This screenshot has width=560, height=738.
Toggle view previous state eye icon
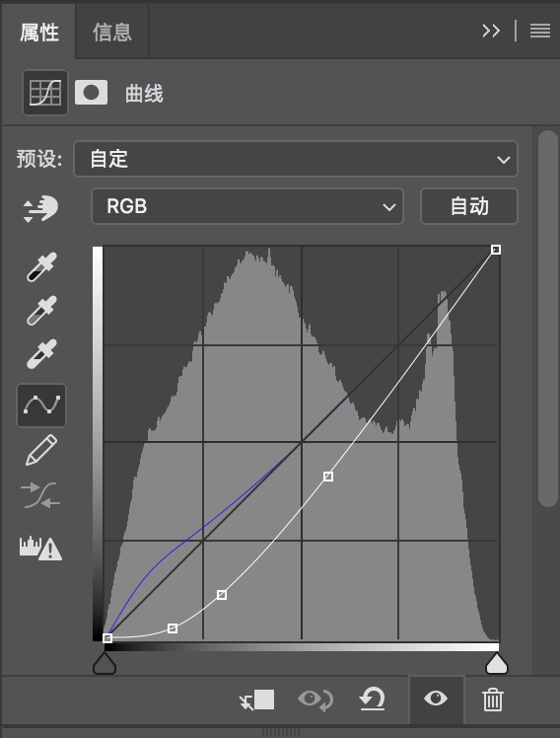tap(315, 700)
